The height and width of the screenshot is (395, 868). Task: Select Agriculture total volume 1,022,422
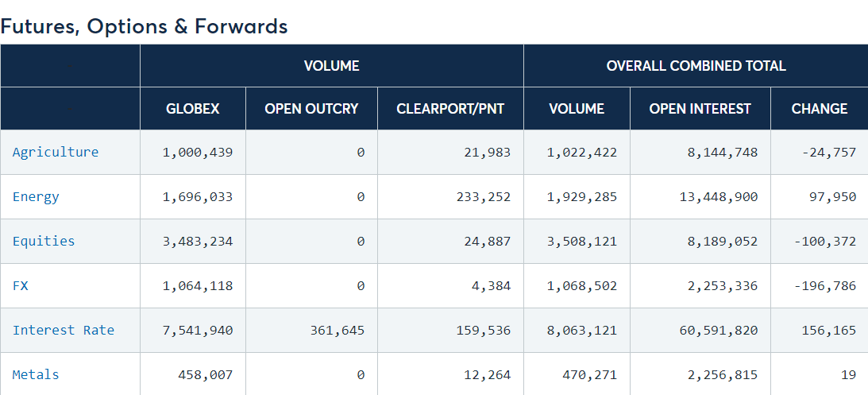(582, 153)
